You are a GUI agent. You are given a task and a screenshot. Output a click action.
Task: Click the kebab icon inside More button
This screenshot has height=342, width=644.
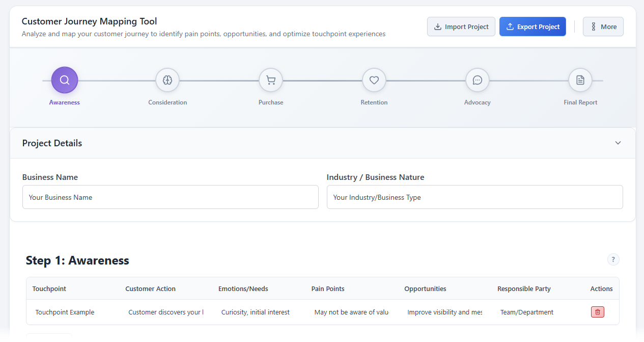click(594, 26)
